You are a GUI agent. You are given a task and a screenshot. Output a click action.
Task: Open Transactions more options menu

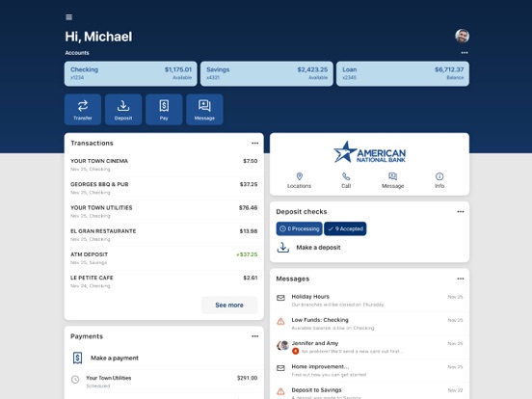[x=254, y=144]
